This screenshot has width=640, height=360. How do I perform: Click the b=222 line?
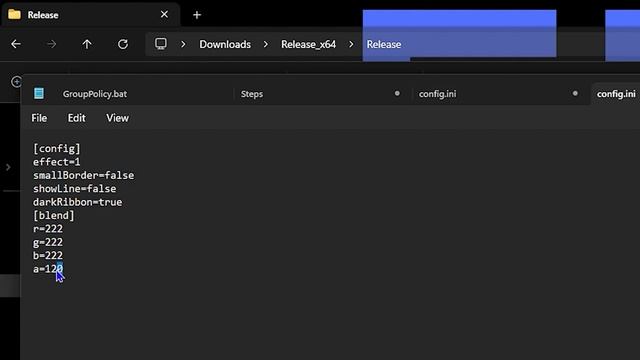coord(48,256)
